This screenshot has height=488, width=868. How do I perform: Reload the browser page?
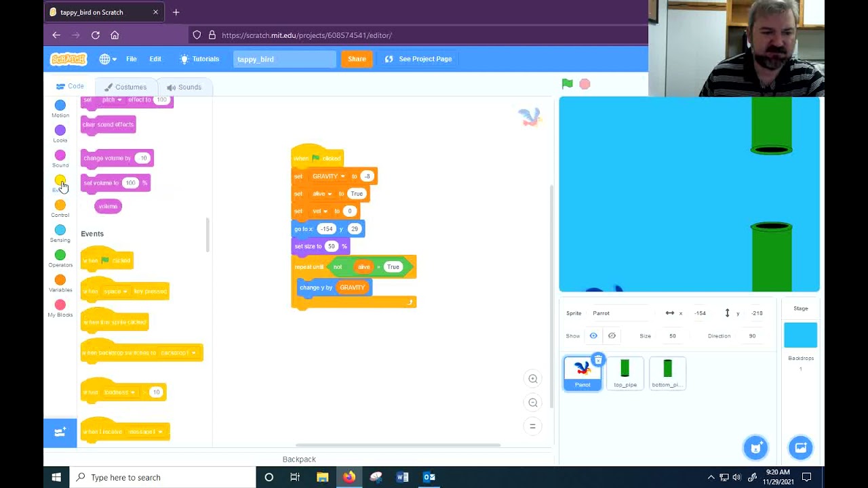96,35
